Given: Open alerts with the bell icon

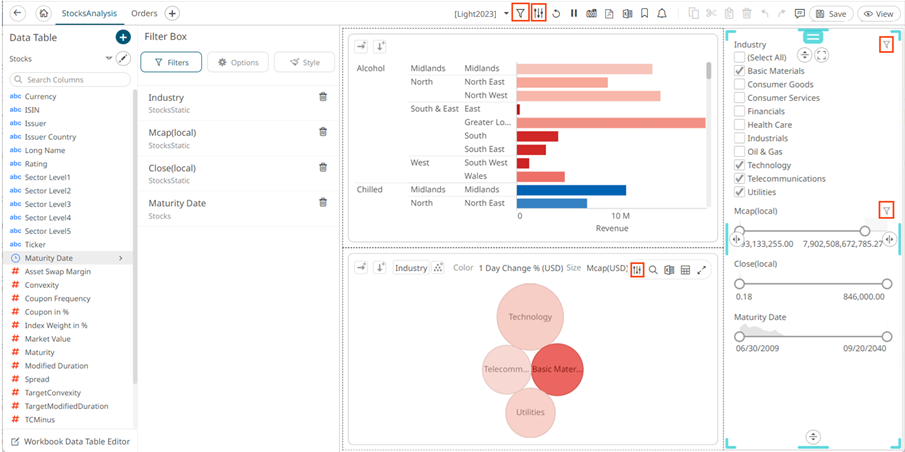Looking at the screenshot, I should 662,13.
